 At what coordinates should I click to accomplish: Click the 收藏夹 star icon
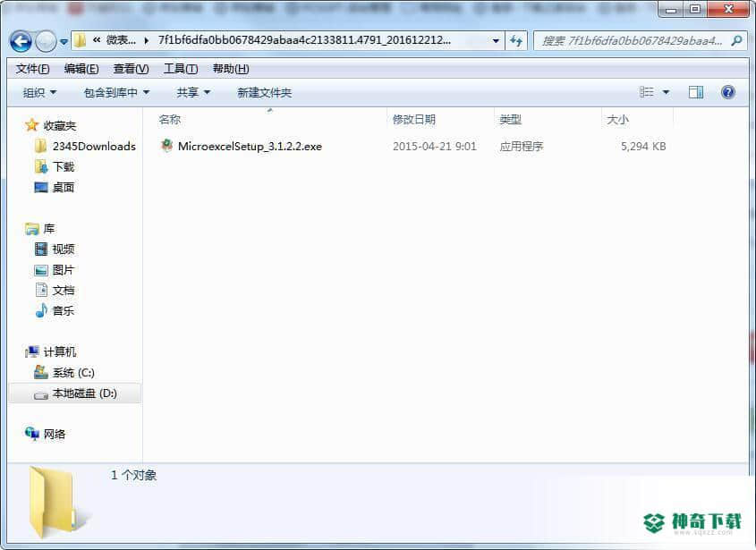click(x=32, y=125)
